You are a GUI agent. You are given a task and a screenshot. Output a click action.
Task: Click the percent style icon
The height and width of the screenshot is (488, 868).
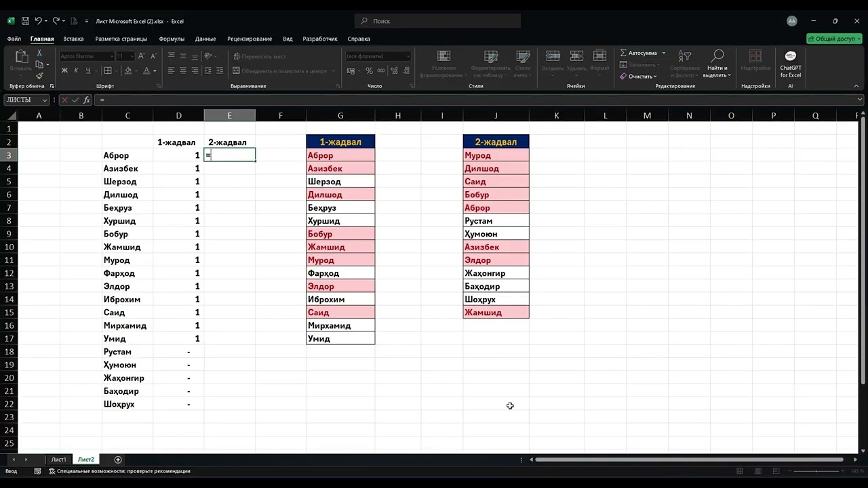click(x=369, y=70)
